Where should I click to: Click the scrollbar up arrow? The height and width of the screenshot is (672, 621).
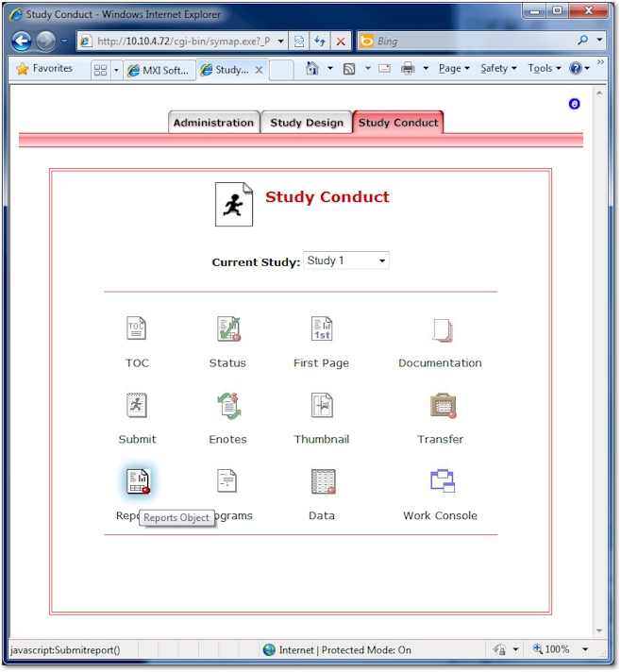tap(599, 92)
